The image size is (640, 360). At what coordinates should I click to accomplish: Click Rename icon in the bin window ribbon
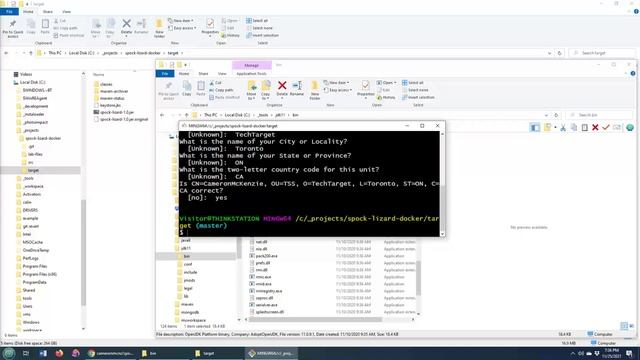pos(297,89)
